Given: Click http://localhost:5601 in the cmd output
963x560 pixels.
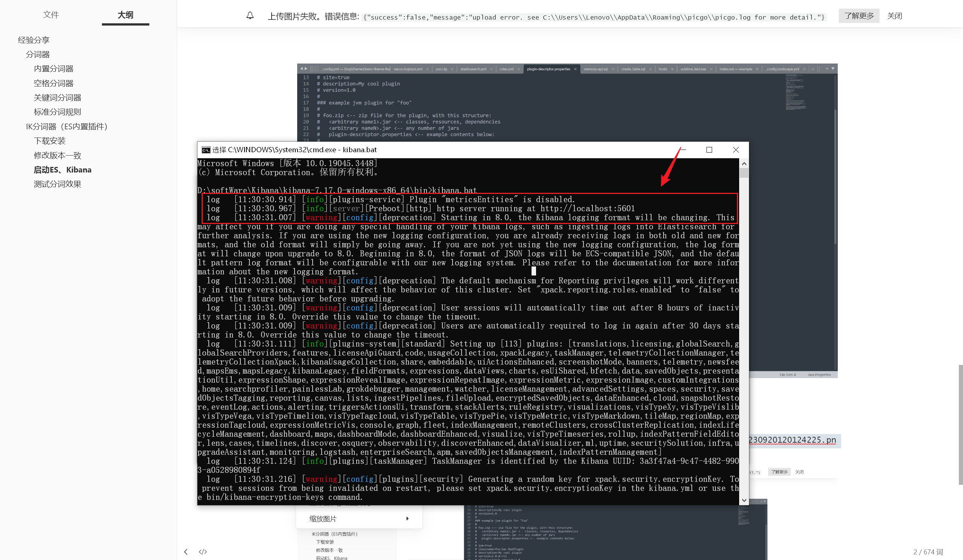Looking at the screenshot, I should point(587,209).
